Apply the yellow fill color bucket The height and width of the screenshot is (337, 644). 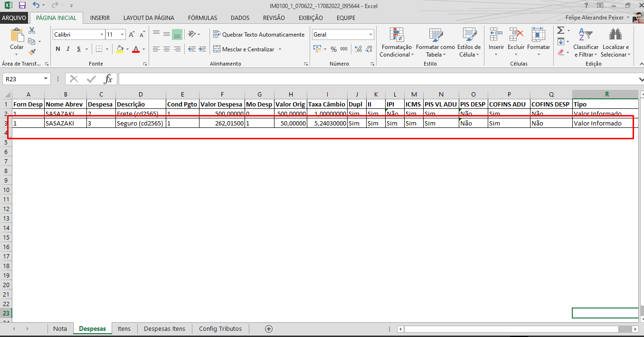[x=120, y=49]
